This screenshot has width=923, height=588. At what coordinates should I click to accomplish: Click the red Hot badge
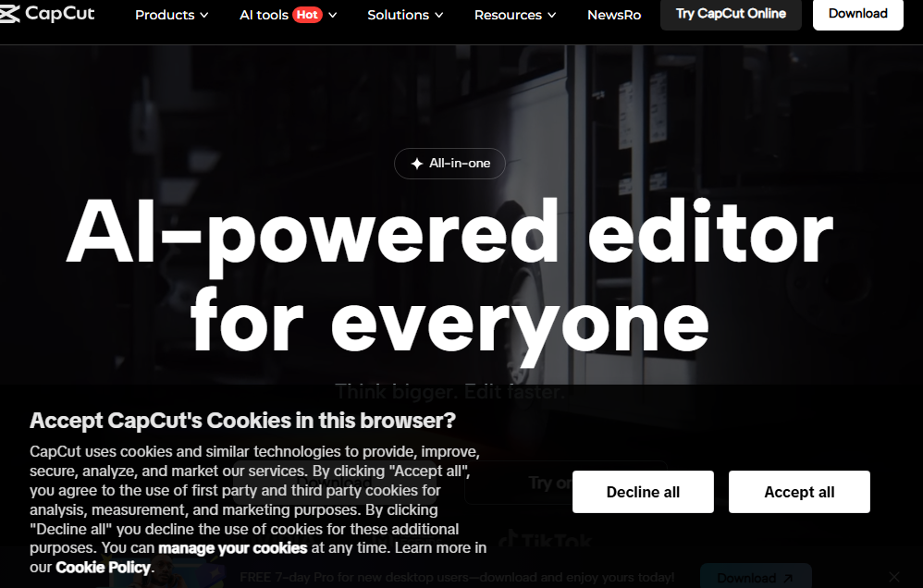(x=307, y=15)
